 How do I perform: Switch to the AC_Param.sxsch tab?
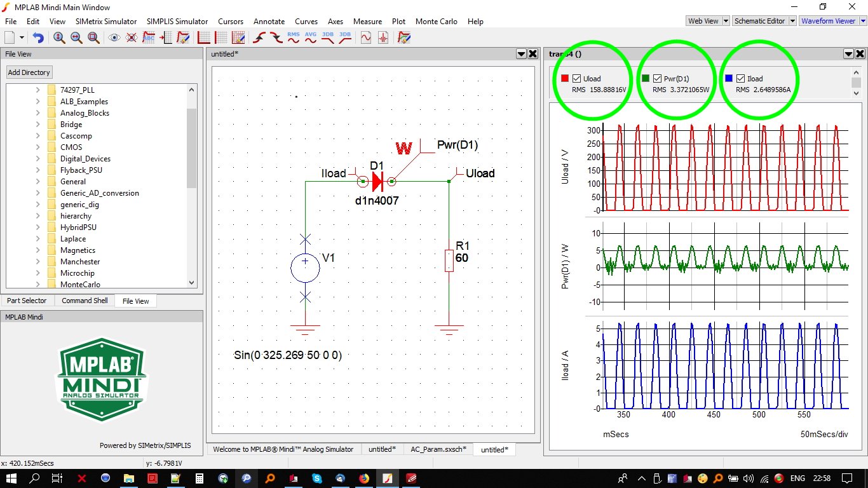(438, 449)
